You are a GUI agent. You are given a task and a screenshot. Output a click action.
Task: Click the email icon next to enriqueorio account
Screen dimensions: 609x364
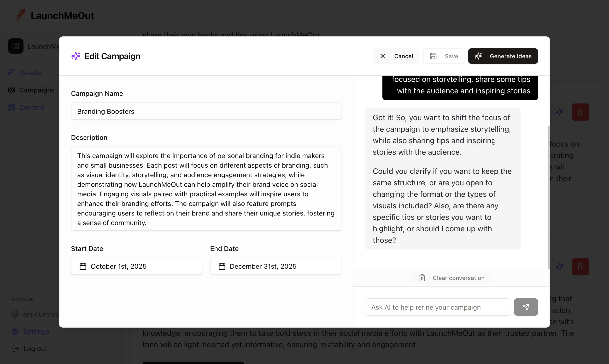[x=16, y=314]
